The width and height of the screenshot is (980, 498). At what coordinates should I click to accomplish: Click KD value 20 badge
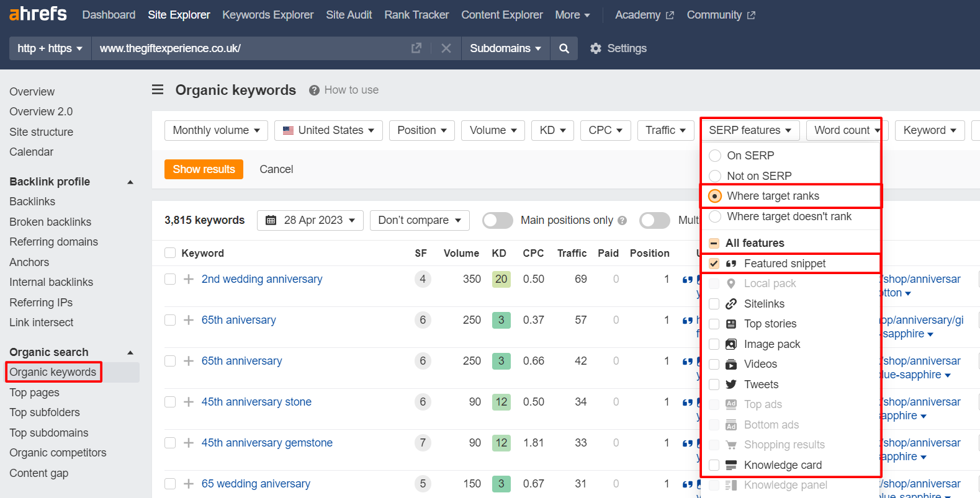501,279
